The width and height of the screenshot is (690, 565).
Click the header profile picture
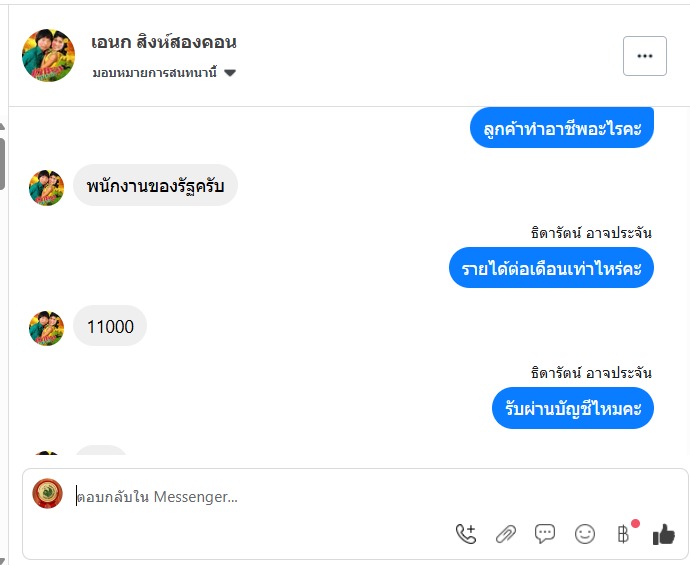pos(48,56)
